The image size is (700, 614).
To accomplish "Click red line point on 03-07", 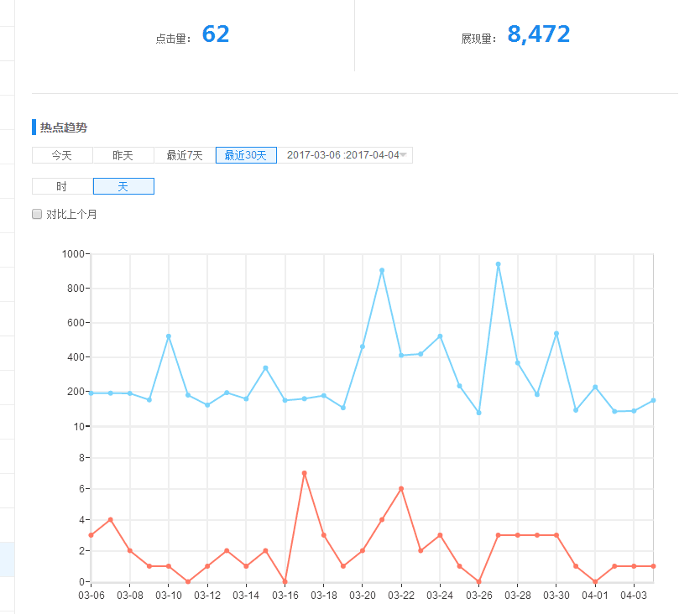I will coord(110,519).
